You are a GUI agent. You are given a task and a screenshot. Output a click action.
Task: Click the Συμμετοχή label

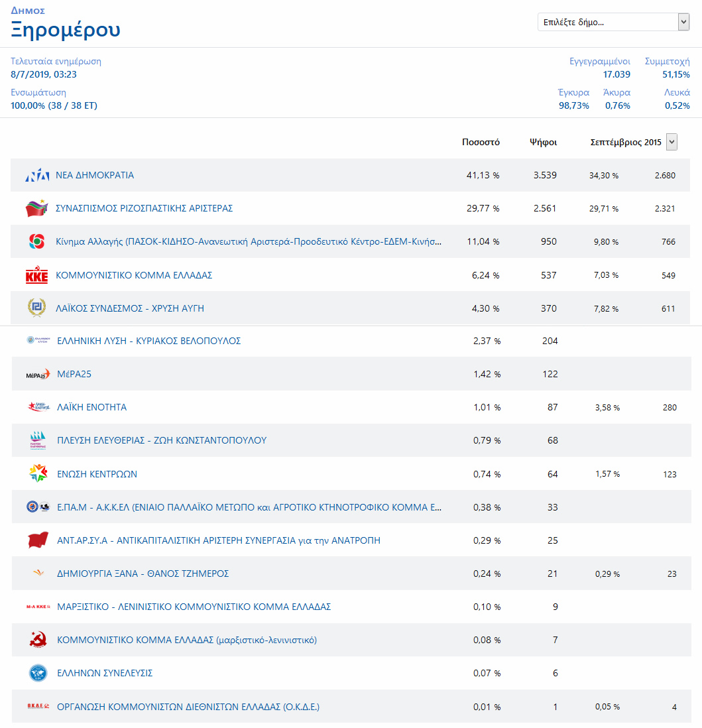[667, 61]
